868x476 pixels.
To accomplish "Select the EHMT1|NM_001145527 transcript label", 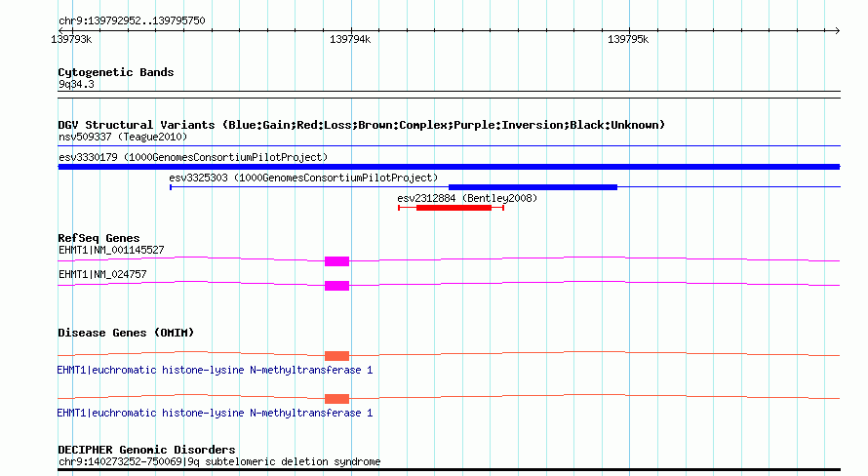I will (x=111, y=250).
